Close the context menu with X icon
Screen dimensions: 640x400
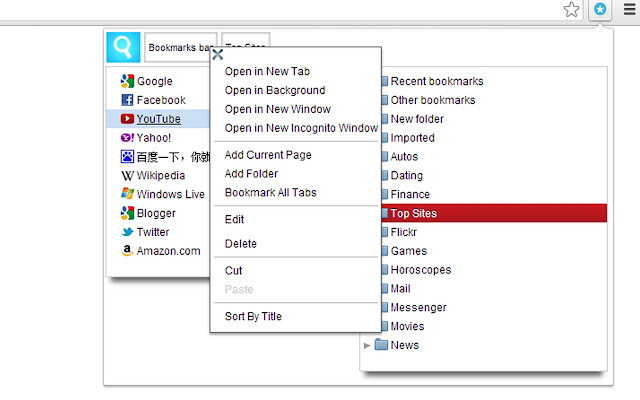pyautogui.click(x=218, y=54)
